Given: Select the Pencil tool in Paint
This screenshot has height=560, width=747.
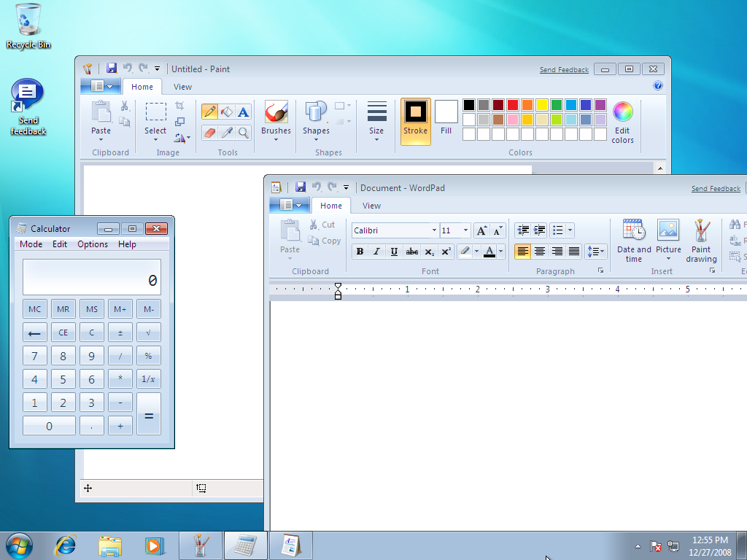Looking at the screenshot, I should click(209, 112).
